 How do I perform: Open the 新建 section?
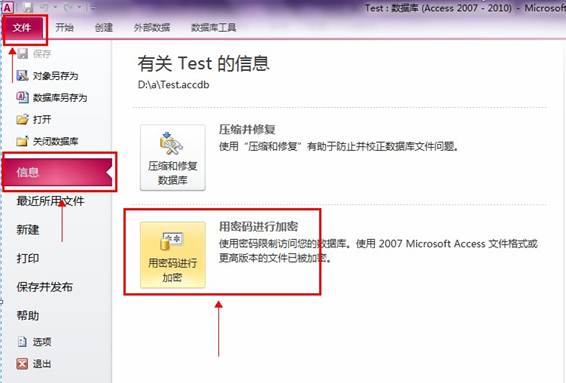(27, 230)
